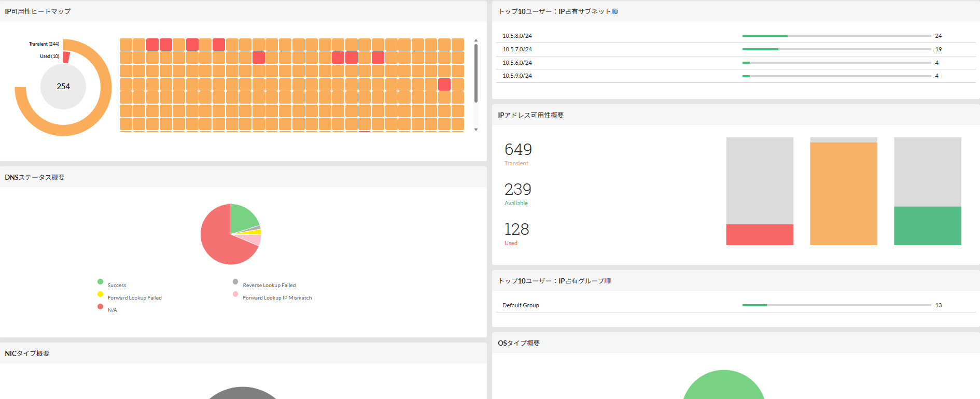980x399 pixels.
Task: Click the usage bar for 10.5.9.0/24
Action: pyautogui.click(x=837, y=76)
